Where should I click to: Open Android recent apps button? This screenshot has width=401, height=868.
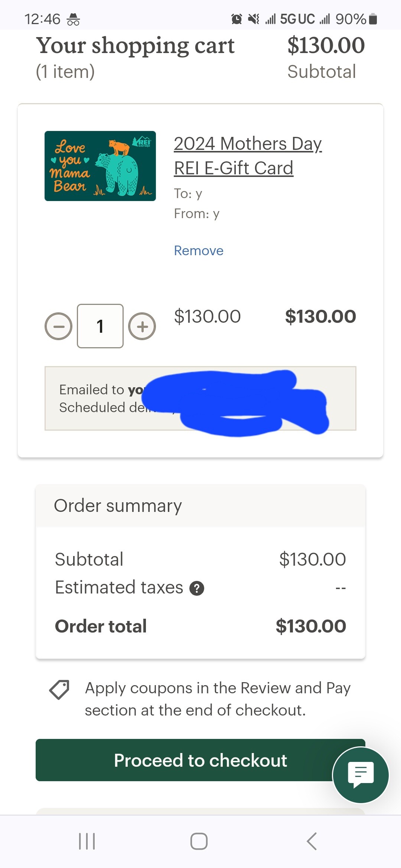point(87,841)
